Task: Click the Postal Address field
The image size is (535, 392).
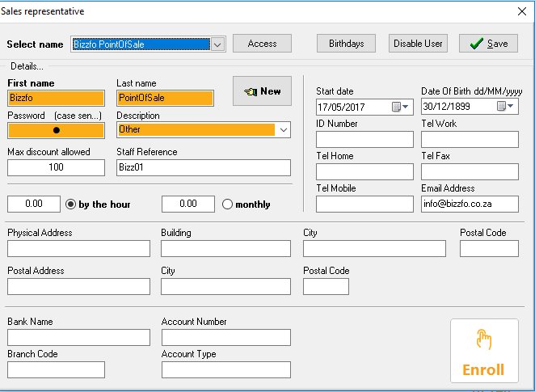Action: pos(78,286)
